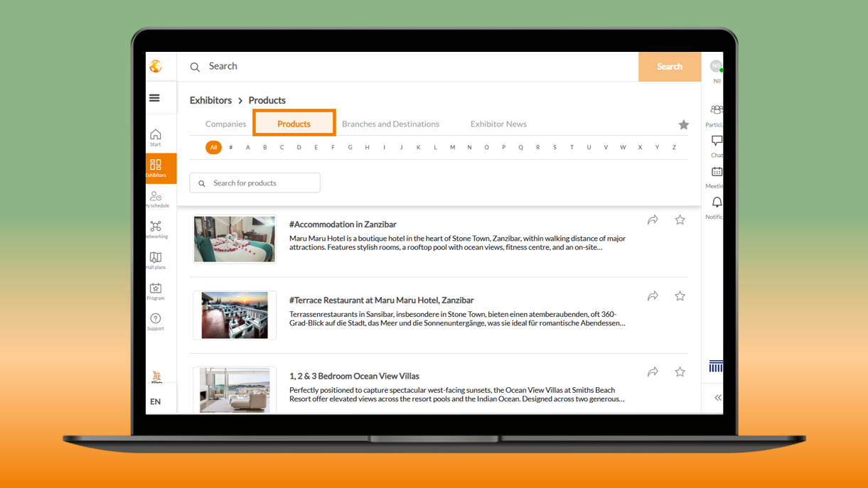Open My schedule in the sidebar
The height and width of the screenshot is (488, 868).
pyautogui.click(x=156, y=199)
